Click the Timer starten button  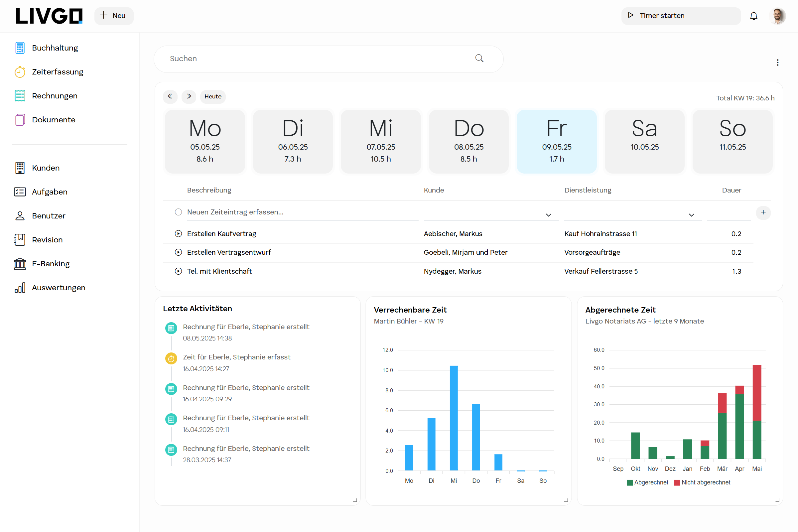point(680,16)
